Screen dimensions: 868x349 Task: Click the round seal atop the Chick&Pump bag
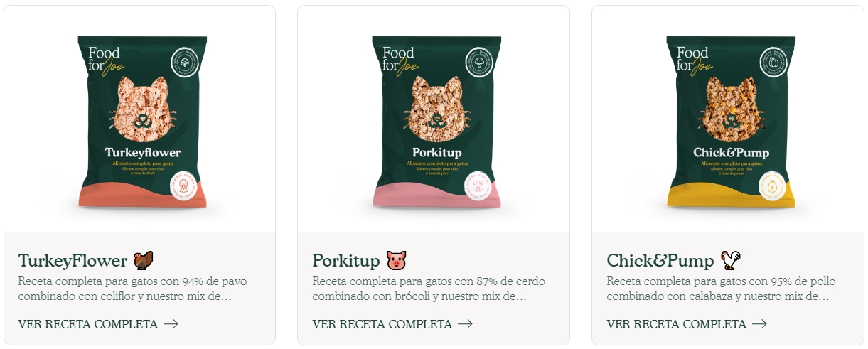coord(773,63)
